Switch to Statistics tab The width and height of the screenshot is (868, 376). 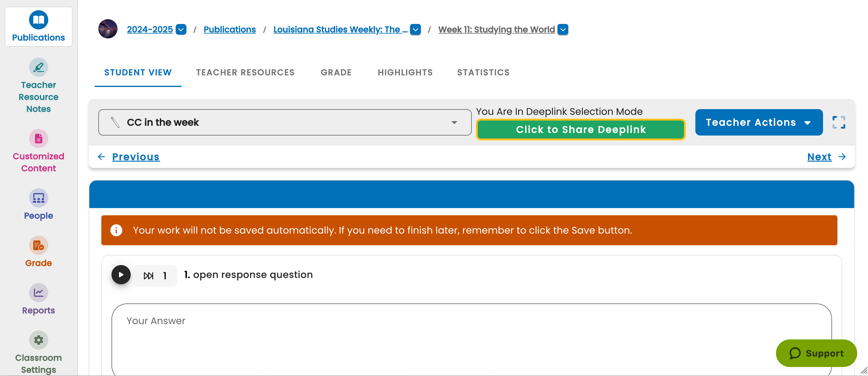click(483, 72)
